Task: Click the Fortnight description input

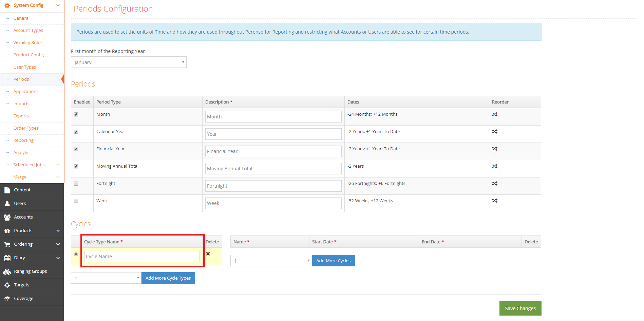Action: [273, 186]
